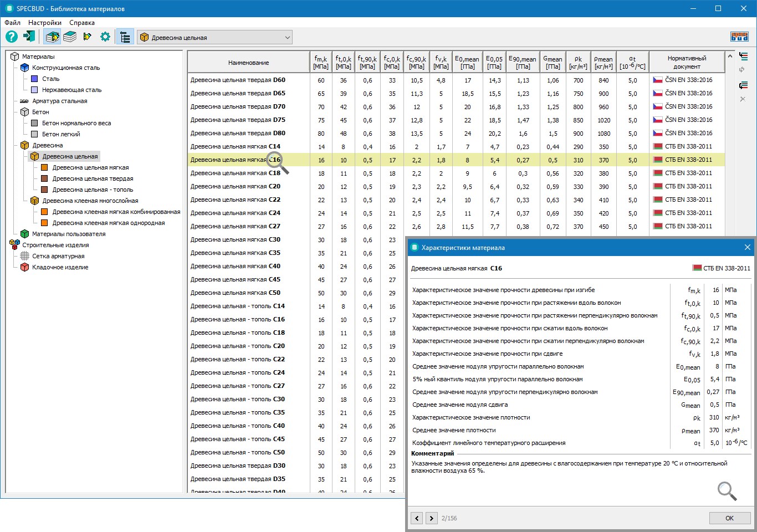The width and height of the screenshot is (757, 532).
Task: Click the top insert-row icon right of table
Action: click(743, 57)
